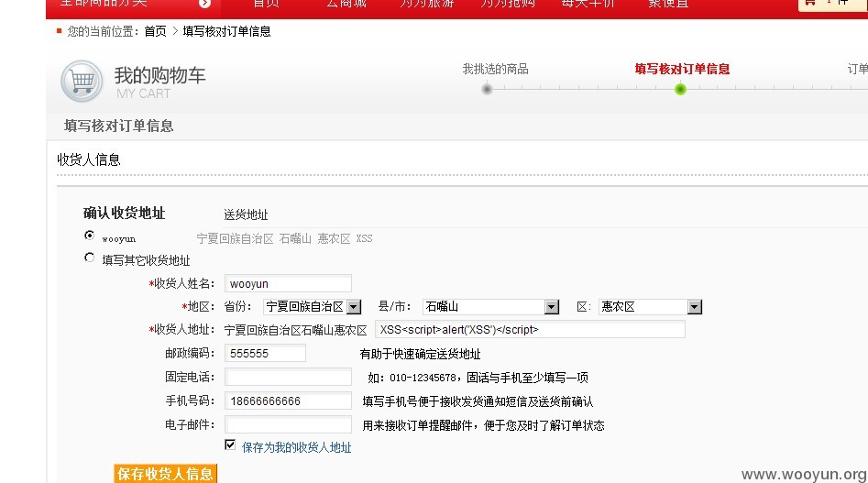This screenshot has height=483, width=868.
Task: Open the 区 dropdown showing 惠农区
Action: pos(650,306)
